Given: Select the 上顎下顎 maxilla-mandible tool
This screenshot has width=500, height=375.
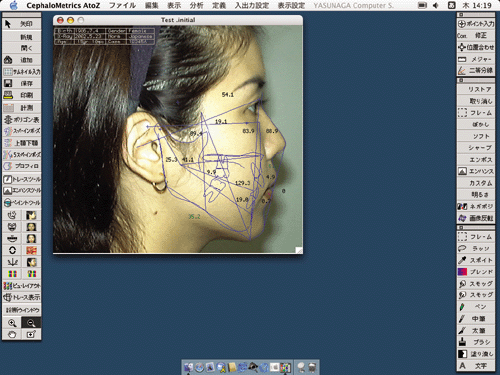Looking at the screenshot, I should (x=22, y=143).
